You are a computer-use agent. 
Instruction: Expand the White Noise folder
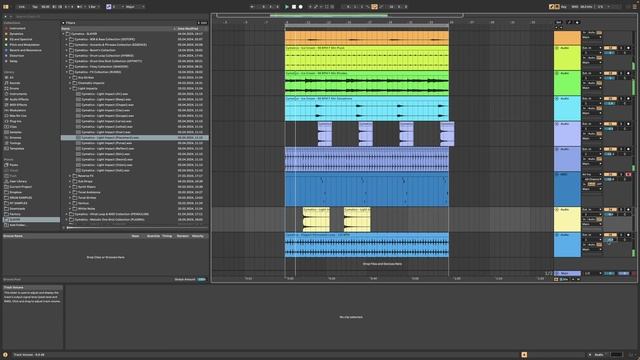tap(70, 209)
